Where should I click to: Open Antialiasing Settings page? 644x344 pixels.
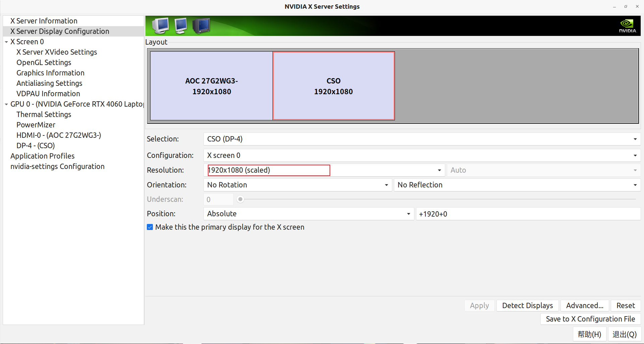pos(49,83)
